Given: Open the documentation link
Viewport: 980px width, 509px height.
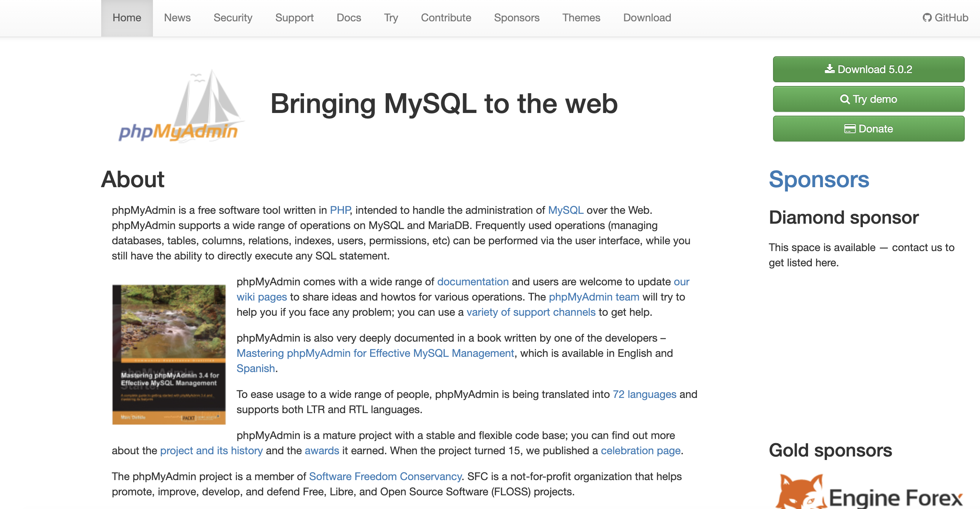Looking at the screenshot, I should [x=473, y=282].
